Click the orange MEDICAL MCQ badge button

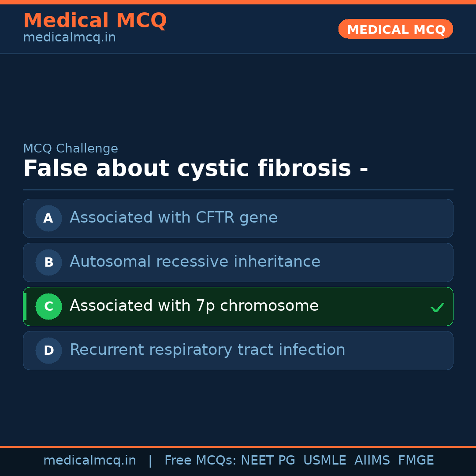pyautogui.click(x=395, y=29)
